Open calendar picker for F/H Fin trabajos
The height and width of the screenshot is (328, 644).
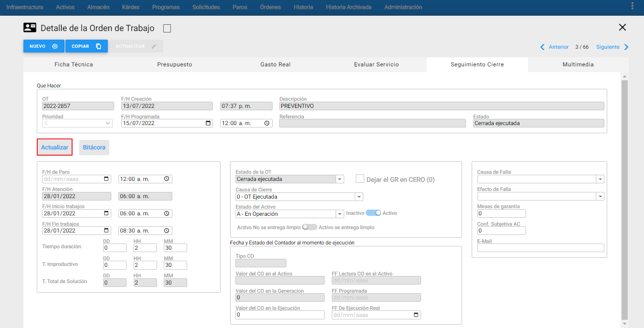(106, 231)
